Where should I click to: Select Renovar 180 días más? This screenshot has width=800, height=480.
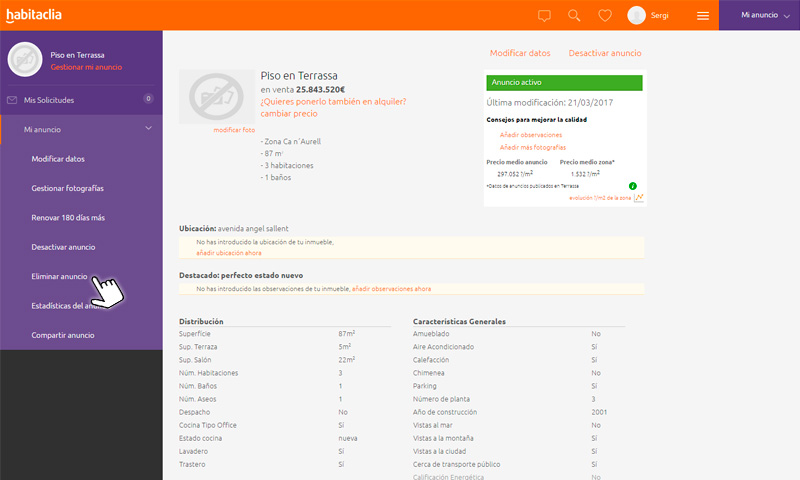68,218
